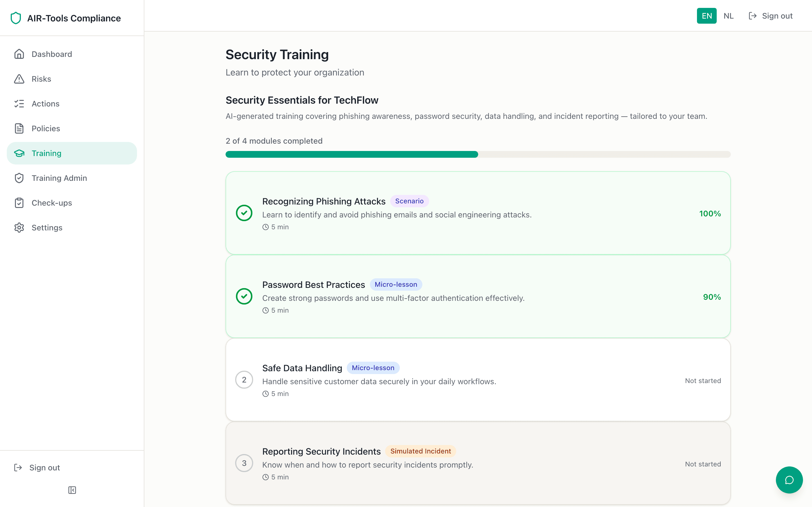
Task: Select the Risks warning icon
Action: pyautogui.click(x=19, y=79)
